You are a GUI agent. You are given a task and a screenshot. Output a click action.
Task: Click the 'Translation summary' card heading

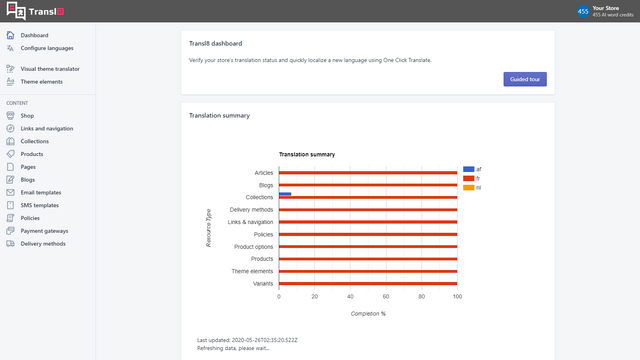point(219,116)
